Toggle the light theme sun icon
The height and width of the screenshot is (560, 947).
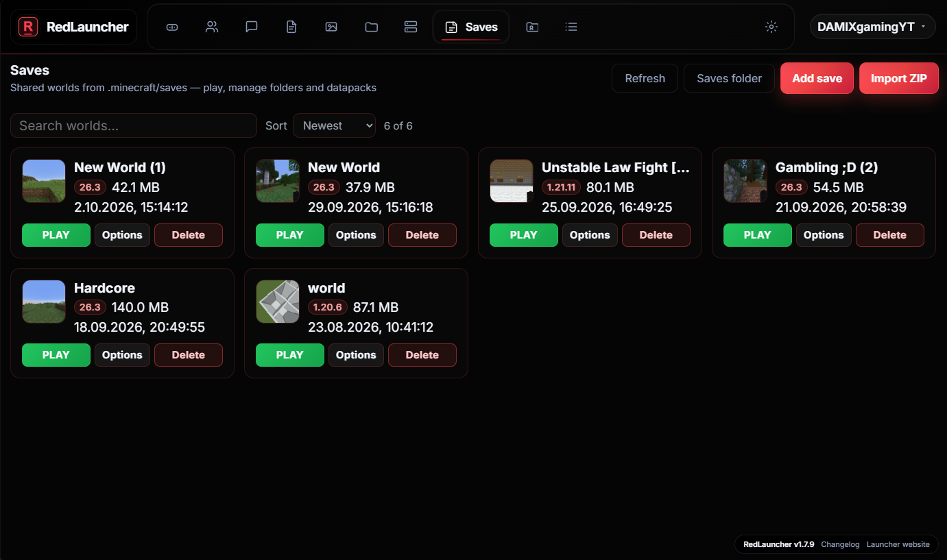point(771,27)
